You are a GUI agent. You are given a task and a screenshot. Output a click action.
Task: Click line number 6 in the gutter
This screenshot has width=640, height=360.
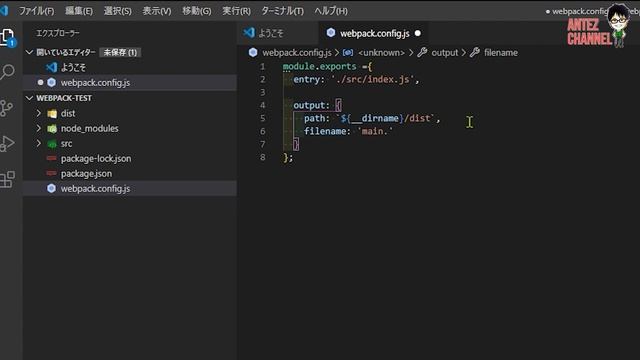pyautogui.click(x=262, y=131)
